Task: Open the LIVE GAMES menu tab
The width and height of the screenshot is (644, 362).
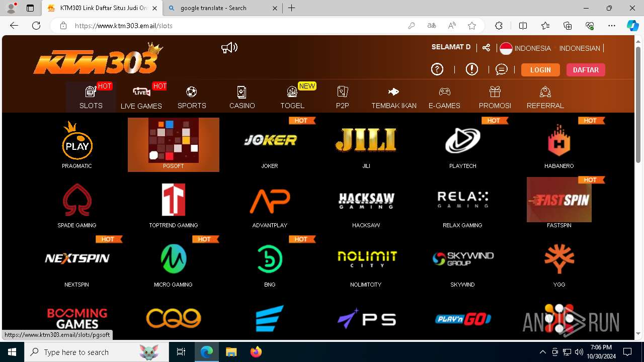Action: tap(141, 97)
